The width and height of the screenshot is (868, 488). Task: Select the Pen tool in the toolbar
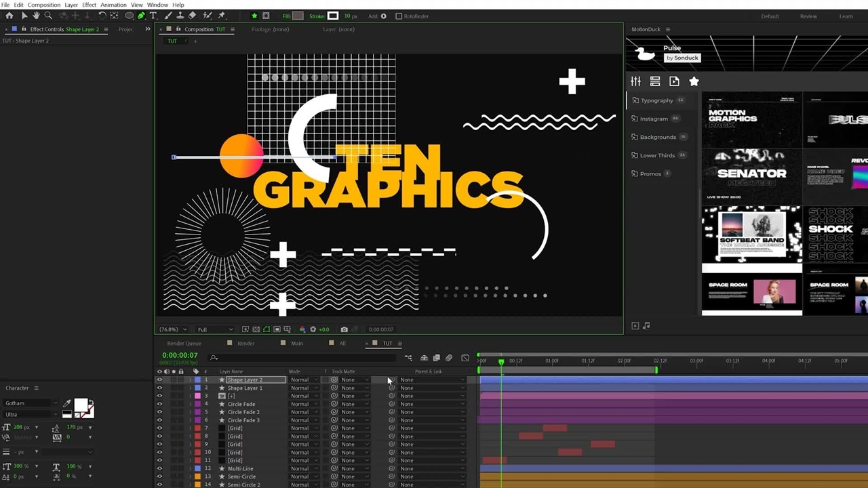[141, 16]
